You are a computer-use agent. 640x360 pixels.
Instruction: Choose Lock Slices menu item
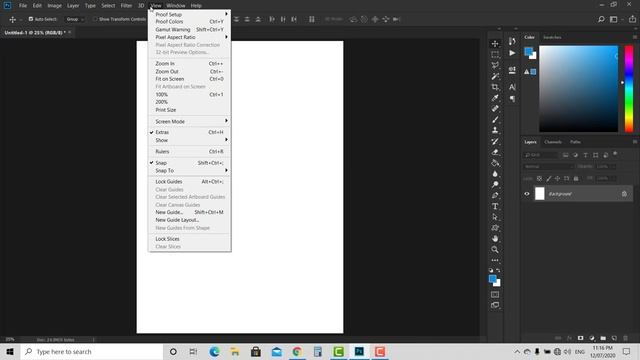(x=189, y=239)
